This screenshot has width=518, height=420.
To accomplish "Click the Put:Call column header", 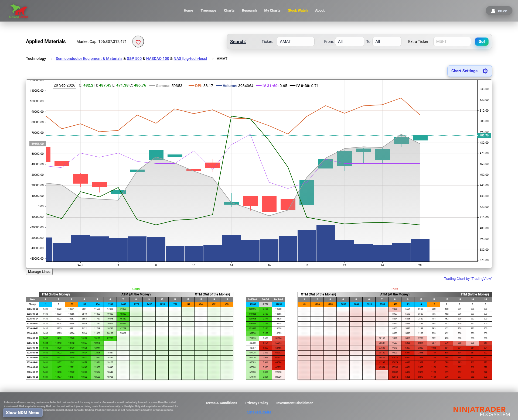I will (x=265, y=299).
